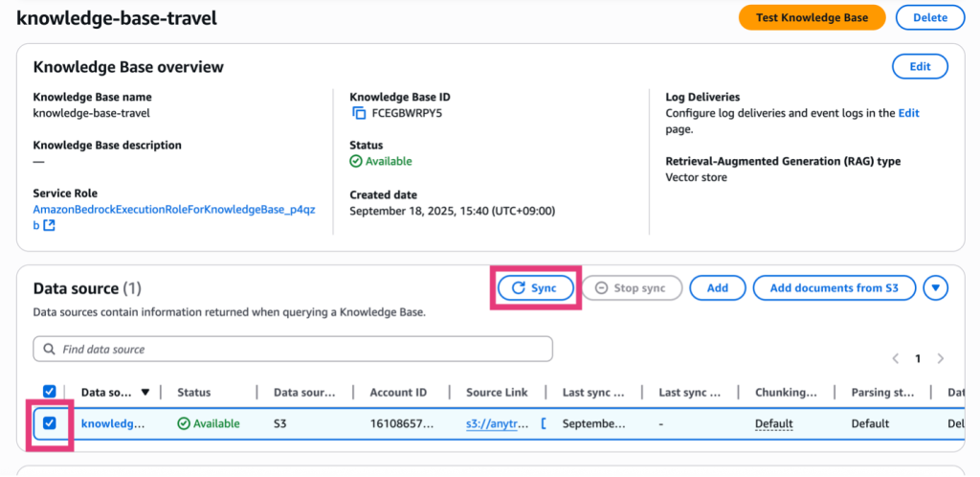The width and height of the screenshot is (980, 477).
Task: Click page number 1 in pagination
Action: (918, 359)
